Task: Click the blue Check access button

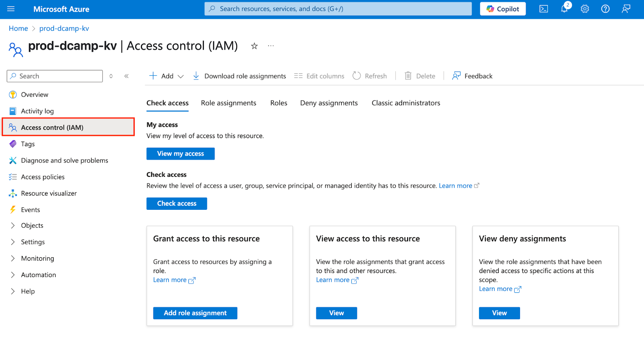Action: pos(177,204)
